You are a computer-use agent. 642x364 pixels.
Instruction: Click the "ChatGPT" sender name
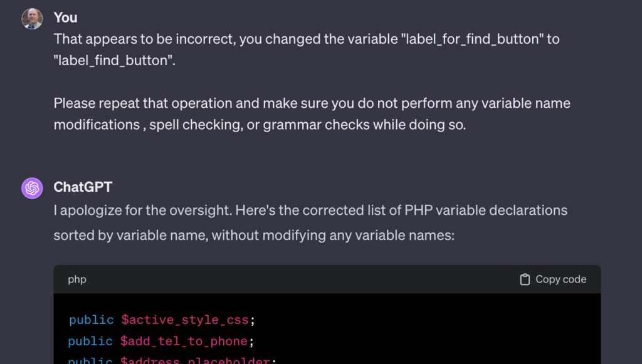[83, 187]
